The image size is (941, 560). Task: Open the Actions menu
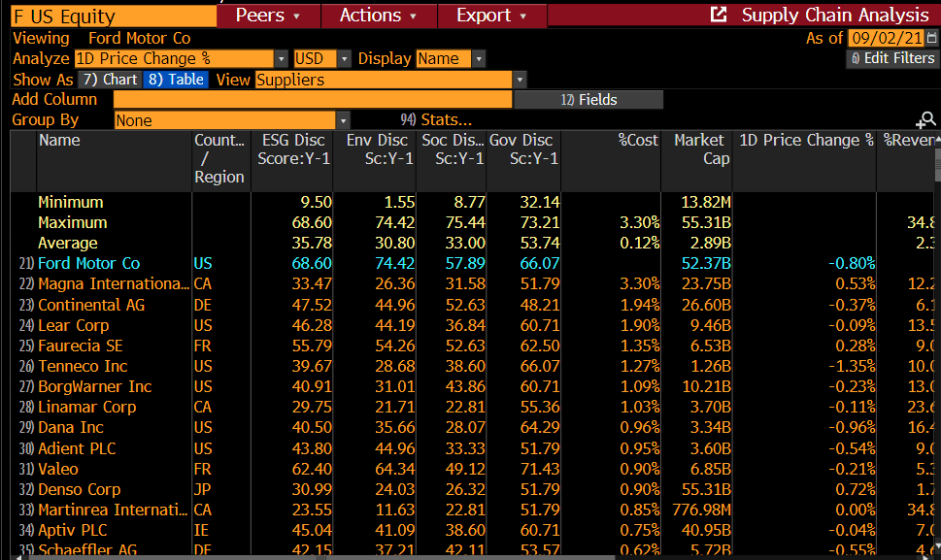[x=379, y=15]
